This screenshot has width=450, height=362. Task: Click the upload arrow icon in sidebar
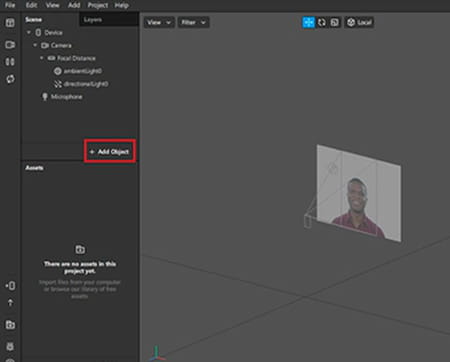point(10,303)
